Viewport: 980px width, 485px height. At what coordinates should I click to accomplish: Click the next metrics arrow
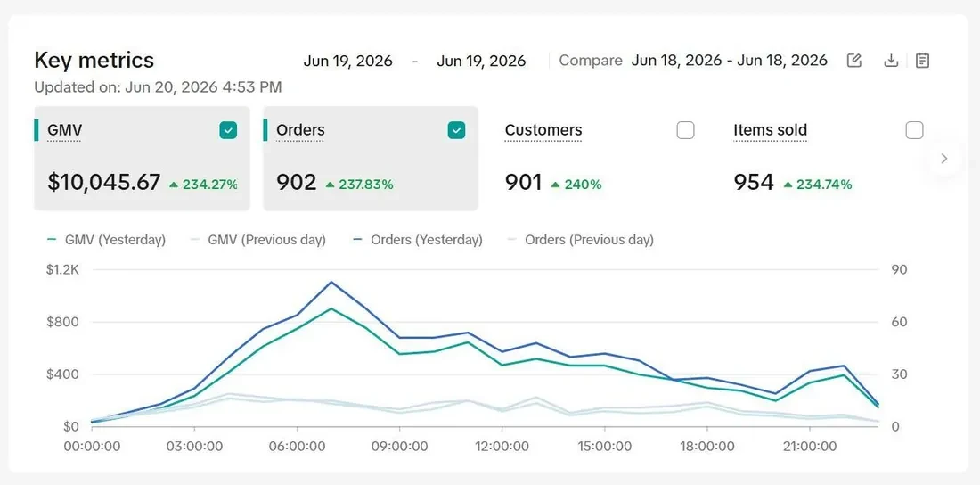[944, 159]
